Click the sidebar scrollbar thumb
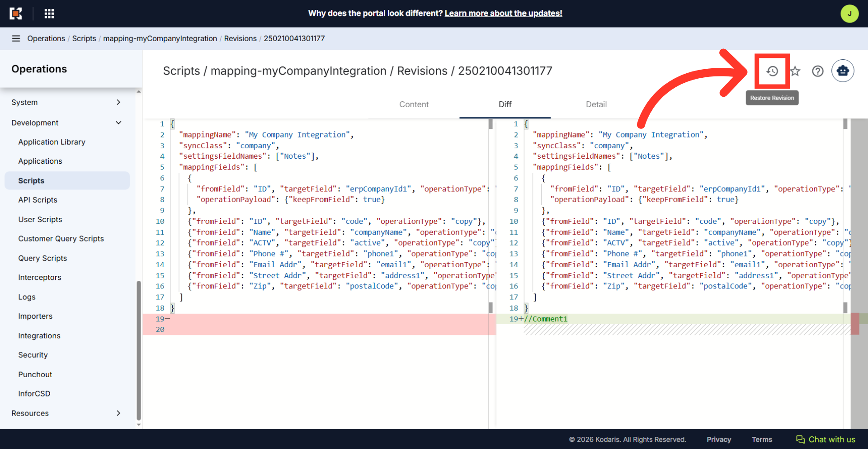This screenshot has height=449, width=868. pyautogui.click(x=139, y=350)
